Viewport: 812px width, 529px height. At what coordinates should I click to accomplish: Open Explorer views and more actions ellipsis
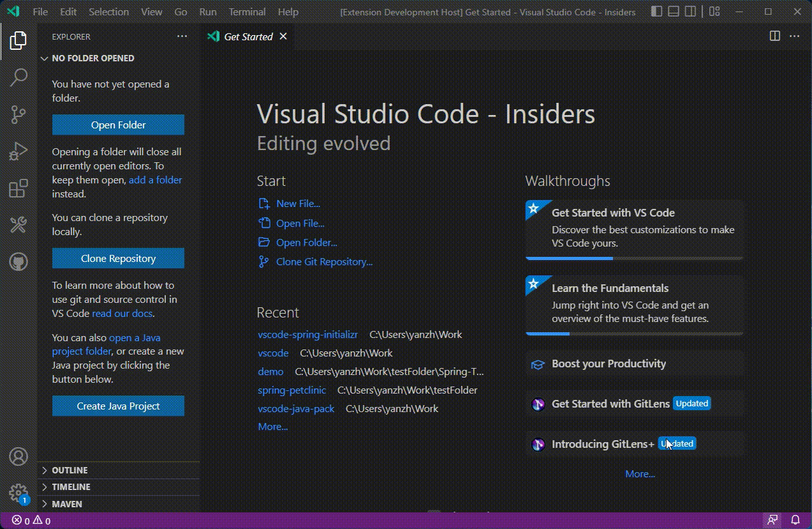(183, 36)
